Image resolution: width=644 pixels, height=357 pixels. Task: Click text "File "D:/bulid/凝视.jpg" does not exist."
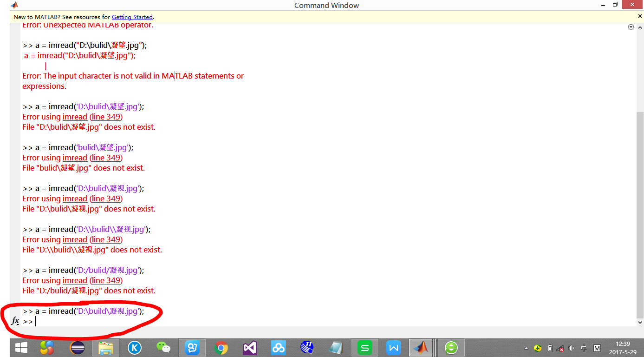(x=89, y=291)
